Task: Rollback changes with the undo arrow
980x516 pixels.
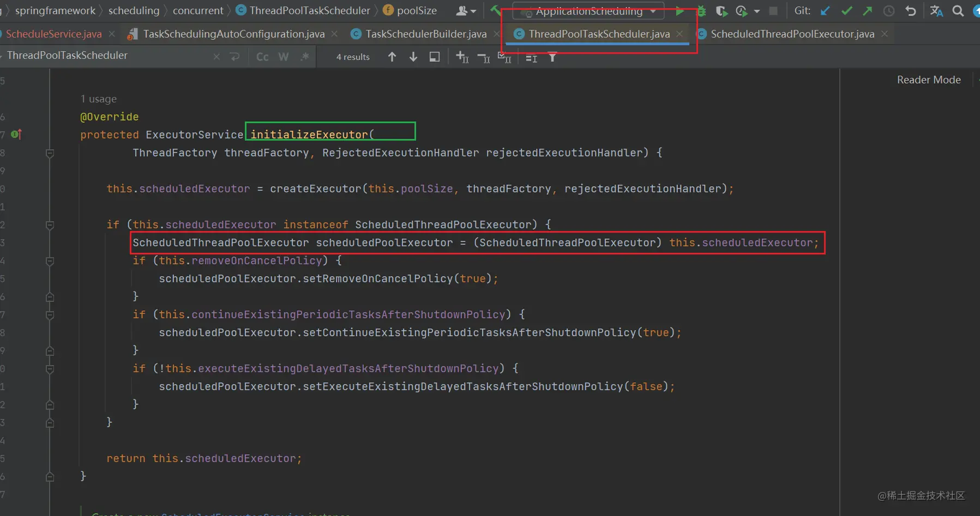Action: click(x=910, y=11)
